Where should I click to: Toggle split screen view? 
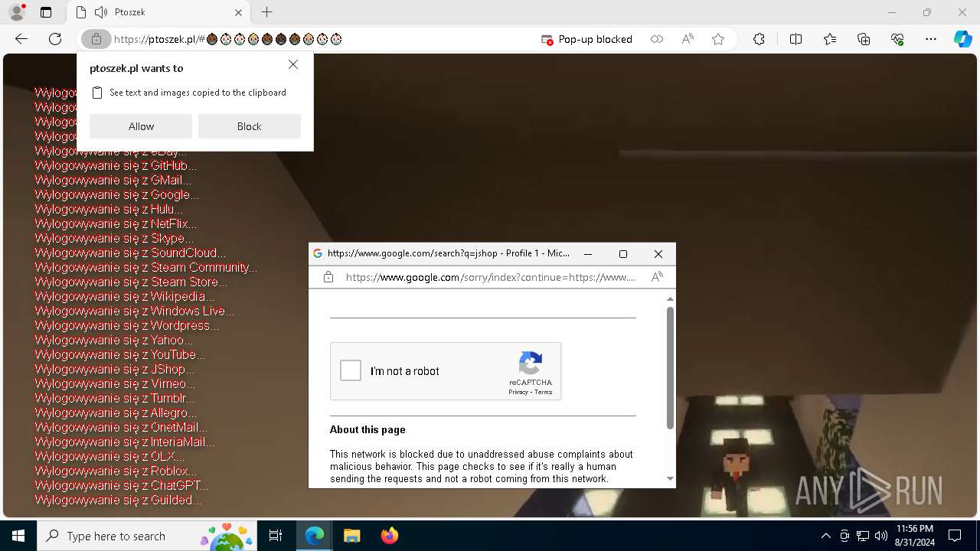tap(795, 39)
